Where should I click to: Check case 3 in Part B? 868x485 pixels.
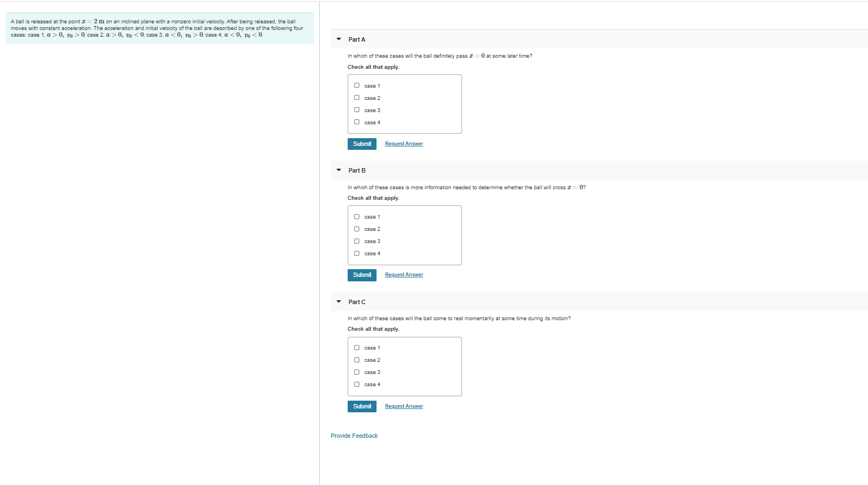357,241
